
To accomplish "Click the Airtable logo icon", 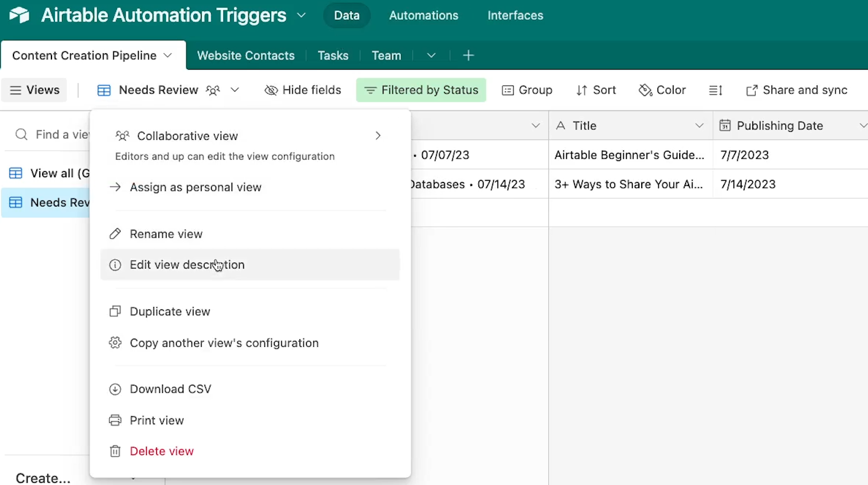I will pos(19,15).
